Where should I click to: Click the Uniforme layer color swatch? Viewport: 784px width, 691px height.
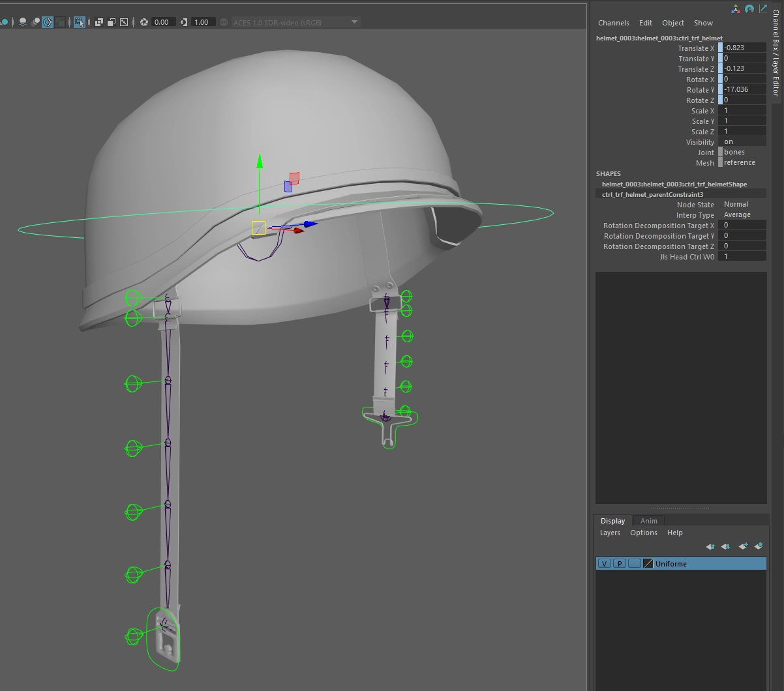tap(648, 563)
